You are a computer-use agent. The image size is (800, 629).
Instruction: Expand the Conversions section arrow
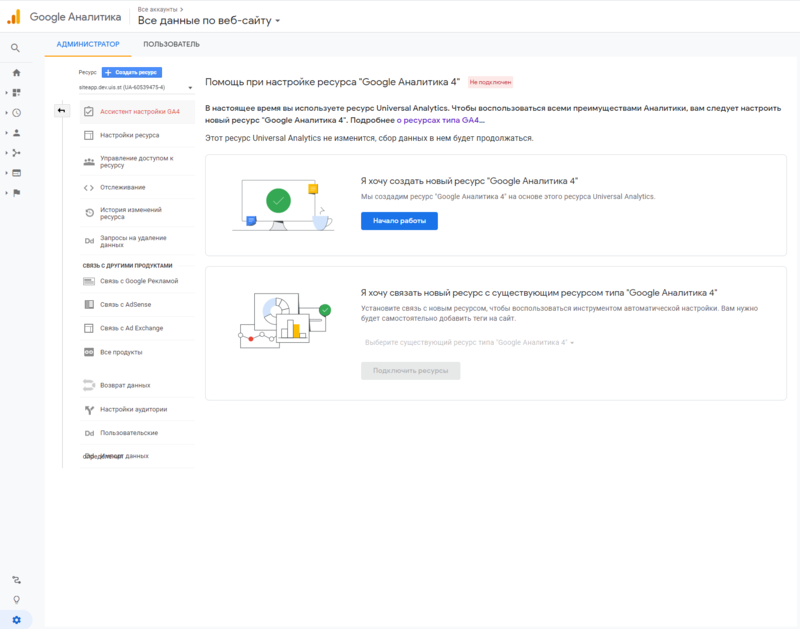[x=6, y=193]
